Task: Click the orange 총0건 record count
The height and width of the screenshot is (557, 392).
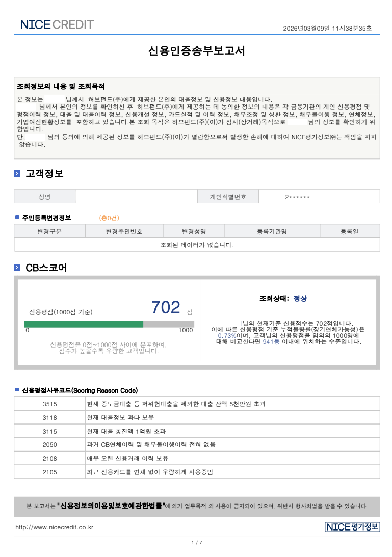Action: pyautogui.click(x=109, y=218)
